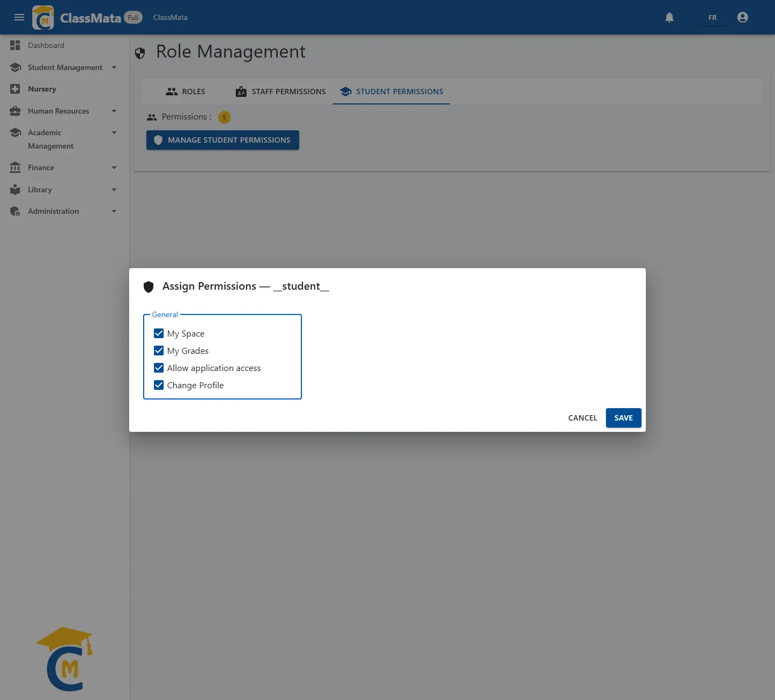Click the Full plan badge

[x=133, y=17]
